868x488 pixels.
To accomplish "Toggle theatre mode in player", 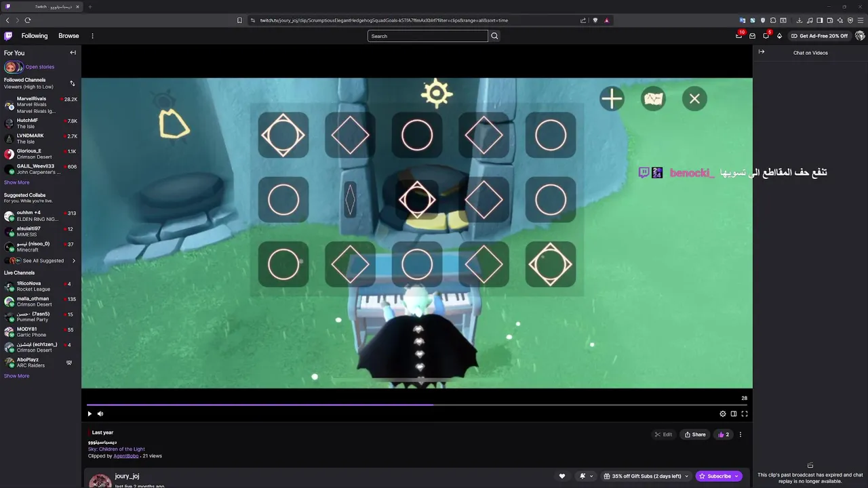I will pyautogui.click(x=734, y=413).
